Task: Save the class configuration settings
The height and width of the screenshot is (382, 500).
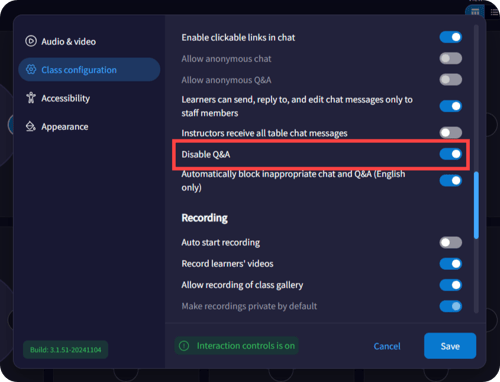Action: point(450,346)
